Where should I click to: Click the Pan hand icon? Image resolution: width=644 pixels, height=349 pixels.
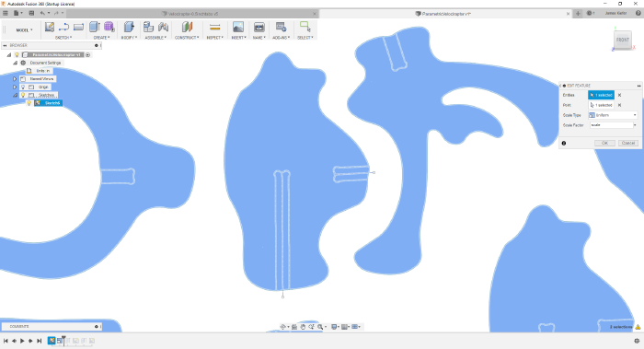(x=303, y=327)
